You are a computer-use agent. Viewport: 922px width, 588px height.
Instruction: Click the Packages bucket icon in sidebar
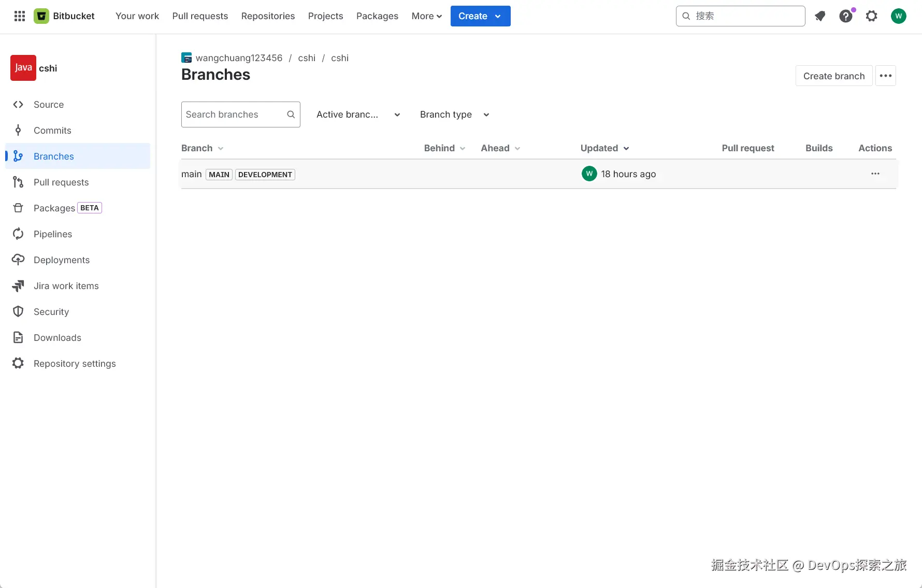click(18, 208)
